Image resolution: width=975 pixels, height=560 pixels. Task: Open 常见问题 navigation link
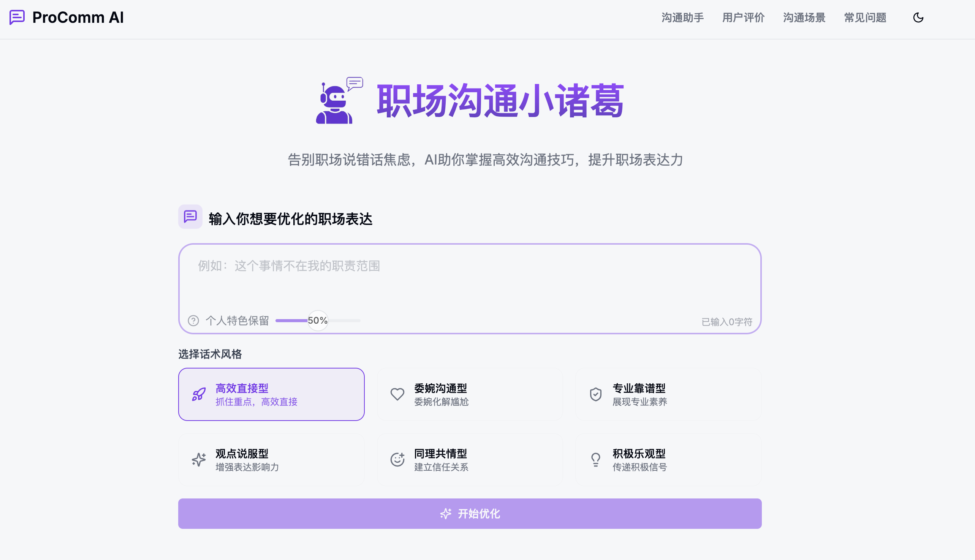point(865,18)
